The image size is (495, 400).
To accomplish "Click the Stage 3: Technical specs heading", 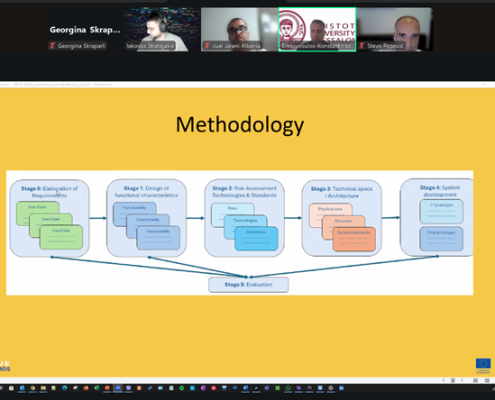I will [342, 192].
